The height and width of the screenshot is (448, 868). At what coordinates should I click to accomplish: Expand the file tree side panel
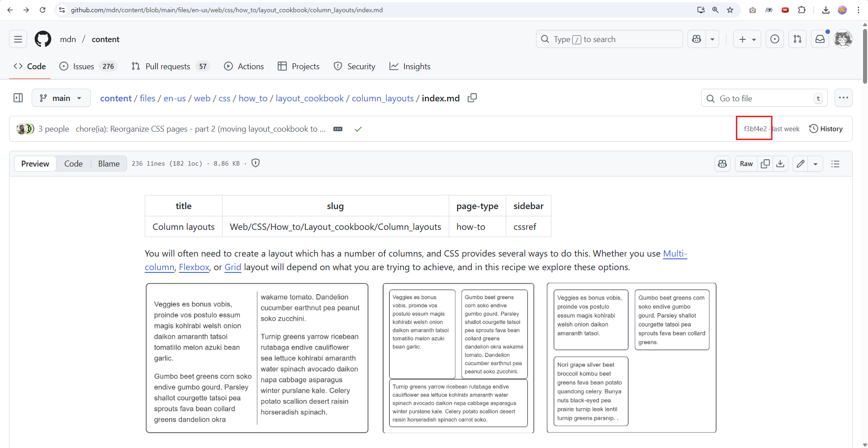(x=18, y=98)
